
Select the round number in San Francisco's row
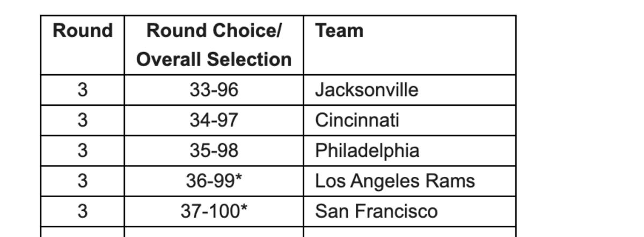coord(82,211)
